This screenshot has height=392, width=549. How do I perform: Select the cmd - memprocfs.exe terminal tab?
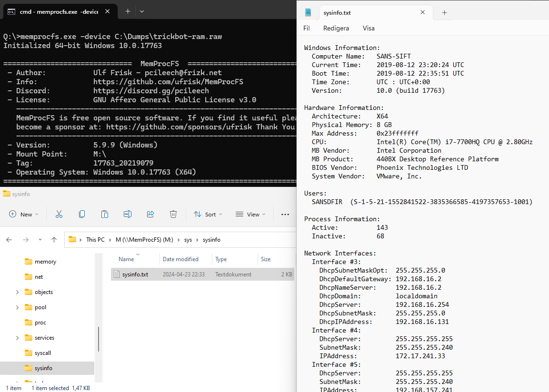[x=60, y=11]
